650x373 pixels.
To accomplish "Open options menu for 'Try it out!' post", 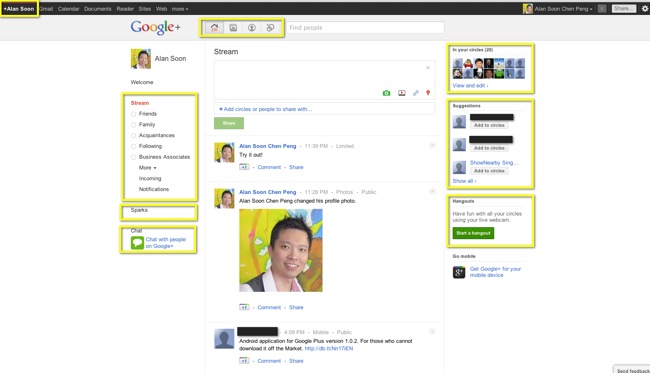I will coord(432,145).
